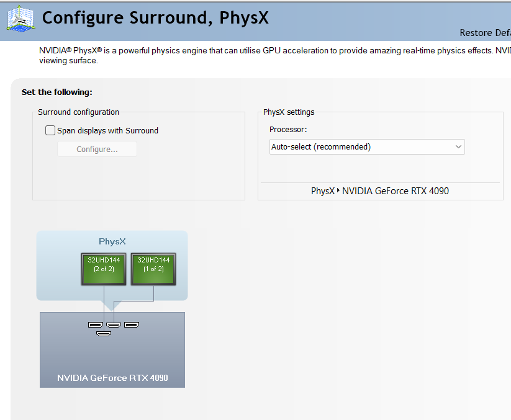Enable Span displays with Surround checkbox
The height and width of the screenshot is (420, 511).
pos(50,130)
